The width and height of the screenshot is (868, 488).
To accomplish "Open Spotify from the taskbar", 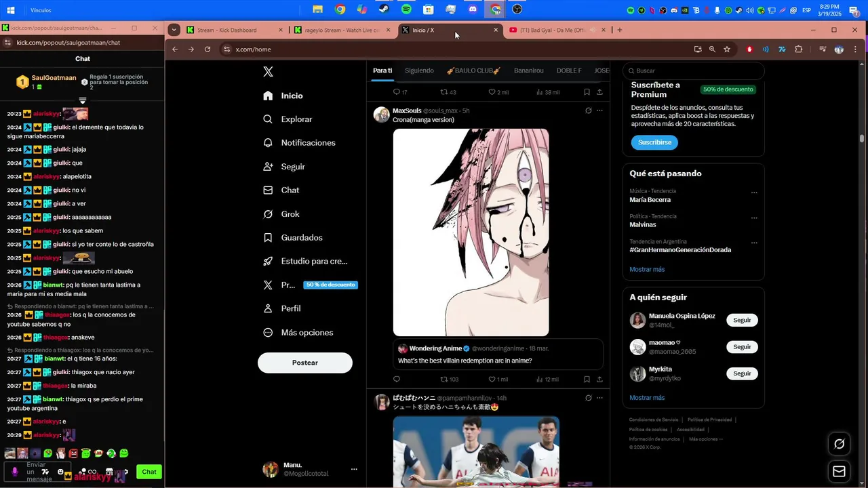I will click(406, 10).
